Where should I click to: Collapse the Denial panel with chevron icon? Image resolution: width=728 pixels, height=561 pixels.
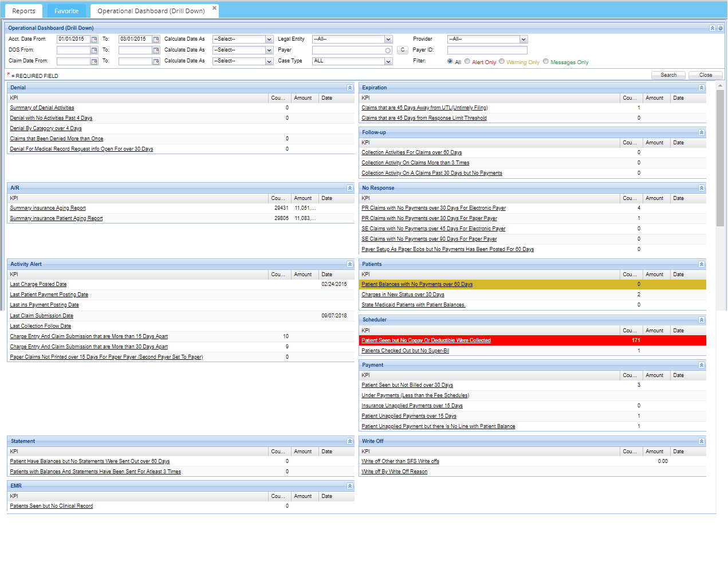point(350,88)
